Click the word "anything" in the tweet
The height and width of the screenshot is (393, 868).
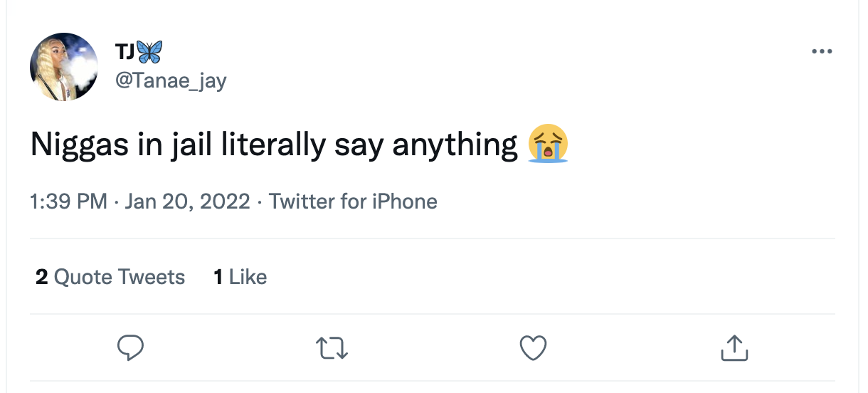pos(455,145)
